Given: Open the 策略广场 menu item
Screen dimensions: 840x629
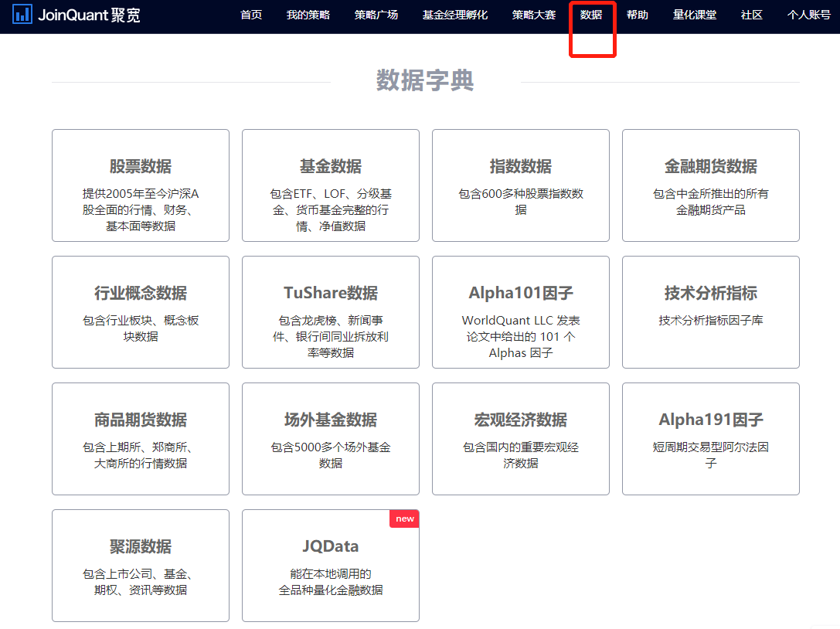Looking at the screenshot, I should click(x=376, y=15).
